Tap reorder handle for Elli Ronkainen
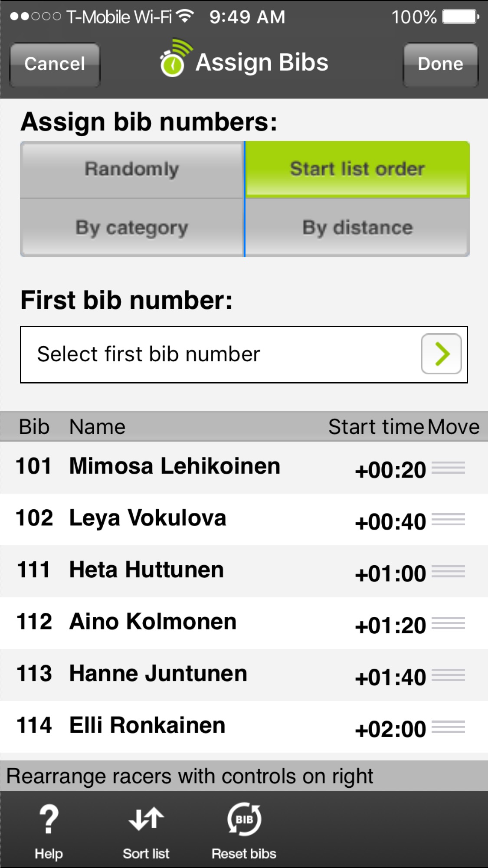The width and height of the screenshot is (488, 868). 448,727
